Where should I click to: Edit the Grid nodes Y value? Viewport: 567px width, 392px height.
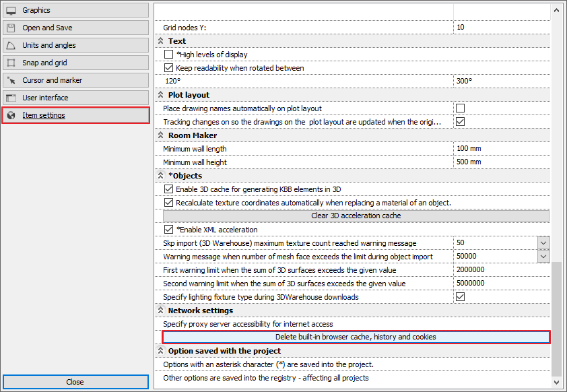502,27
